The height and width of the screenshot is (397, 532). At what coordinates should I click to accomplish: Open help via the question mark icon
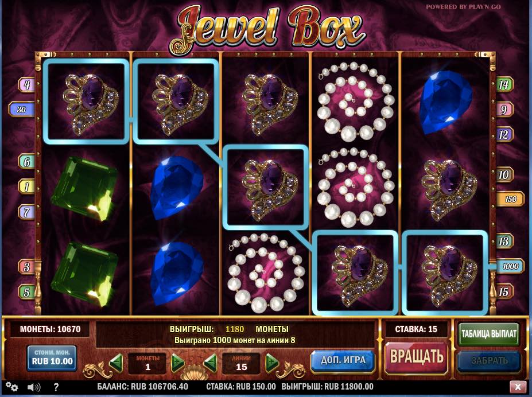[x=56, y=387]
